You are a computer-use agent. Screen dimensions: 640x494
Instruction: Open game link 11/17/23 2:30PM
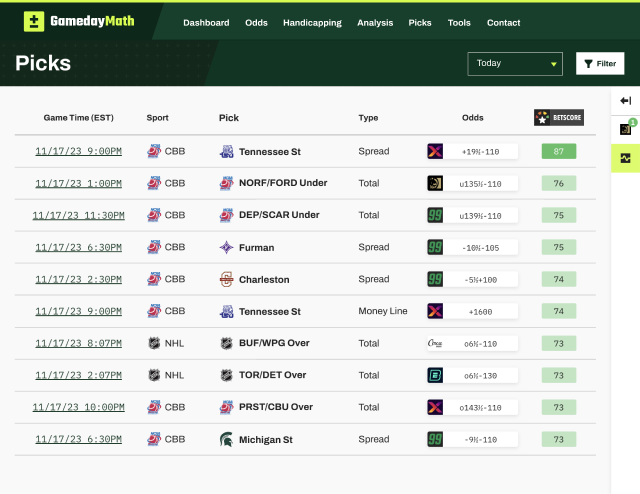click(78, 279)
